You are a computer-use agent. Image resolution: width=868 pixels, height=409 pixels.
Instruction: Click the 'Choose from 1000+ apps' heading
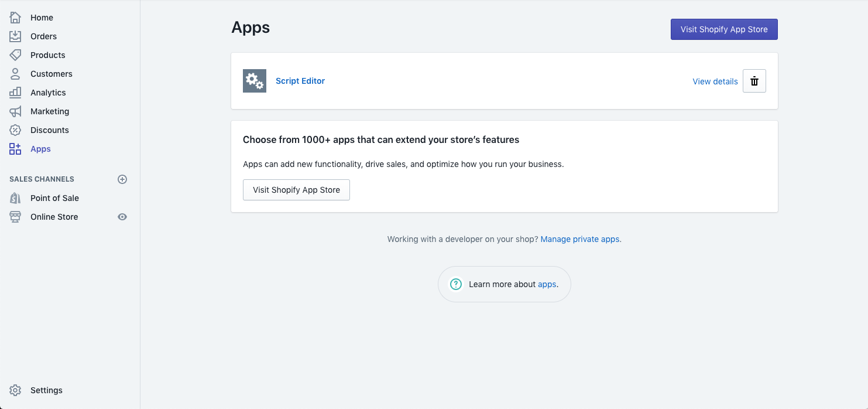381,139
